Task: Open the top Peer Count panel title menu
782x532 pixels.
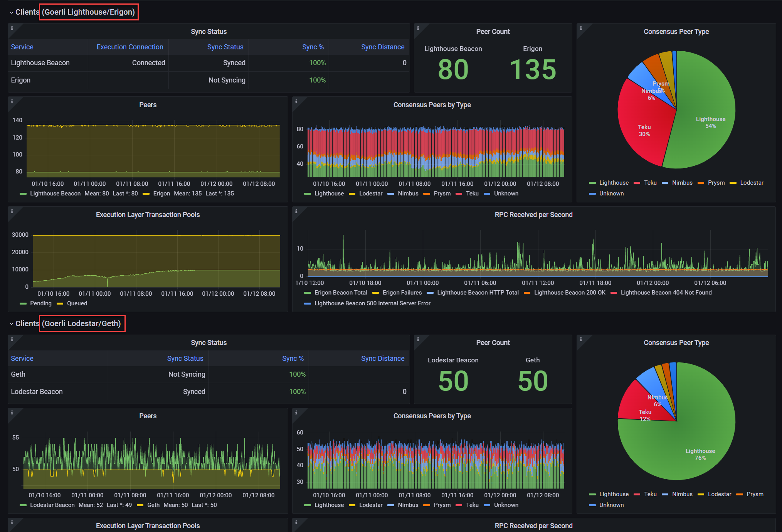Action: point(493,32)
